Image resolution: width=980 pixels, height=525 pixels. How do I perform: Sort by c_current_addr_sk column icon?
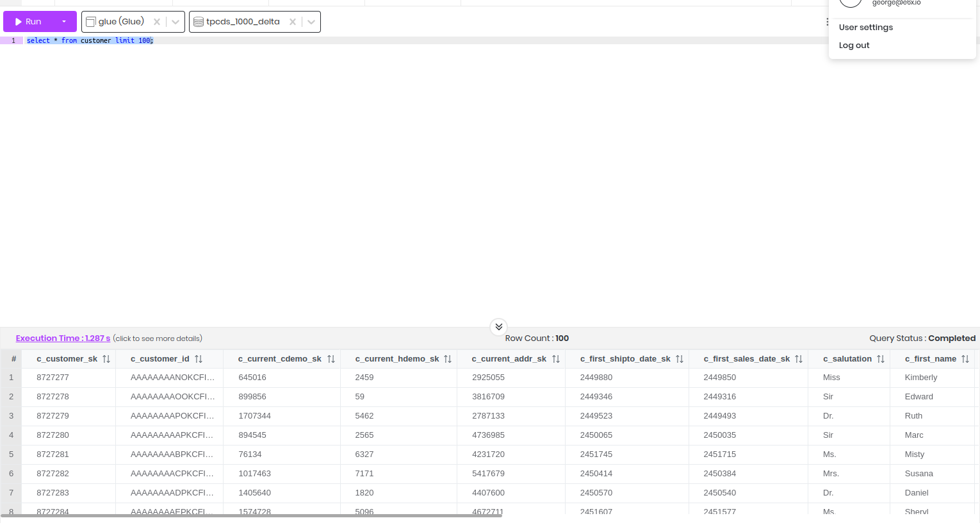click(556, 359)
